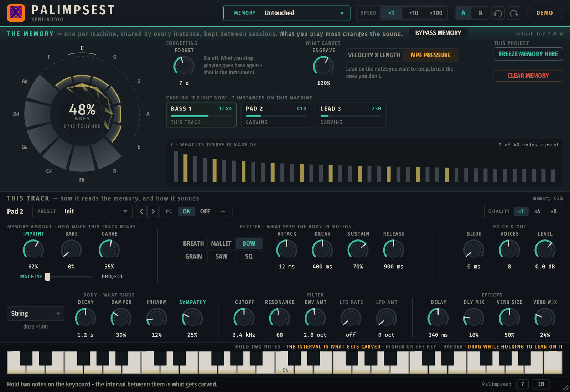The image size is (570, 392).
Task: Select the BREATH exciter
Action: click(193, 243)
